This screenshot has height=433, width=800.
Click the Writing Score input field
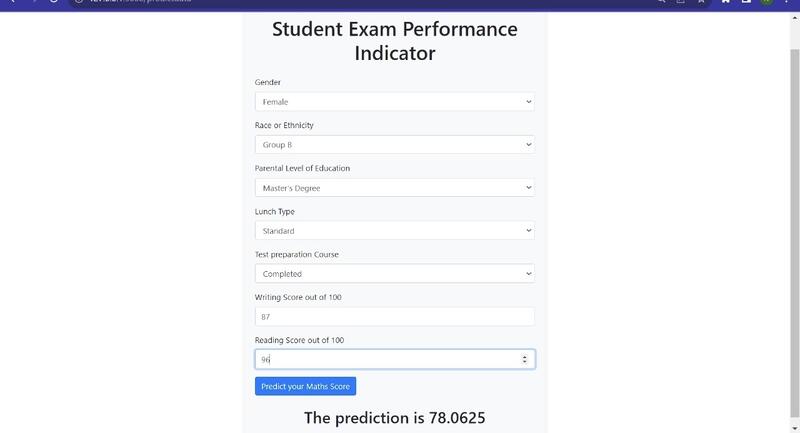click(394, 317)
